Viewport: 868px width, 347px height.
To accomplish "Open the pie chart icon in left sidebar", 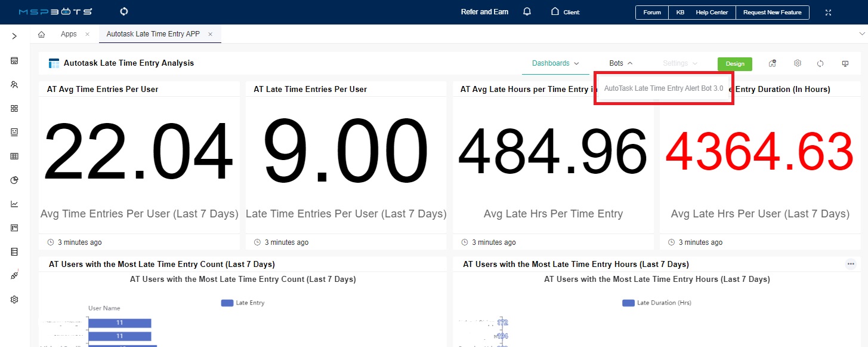I will point(14,180).
